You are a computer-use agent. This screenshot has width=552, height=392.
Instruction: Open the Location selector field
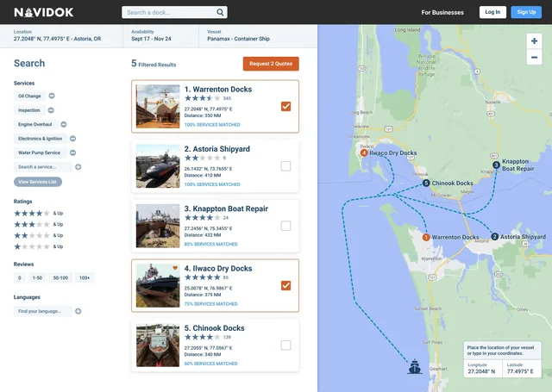[61, 36]
